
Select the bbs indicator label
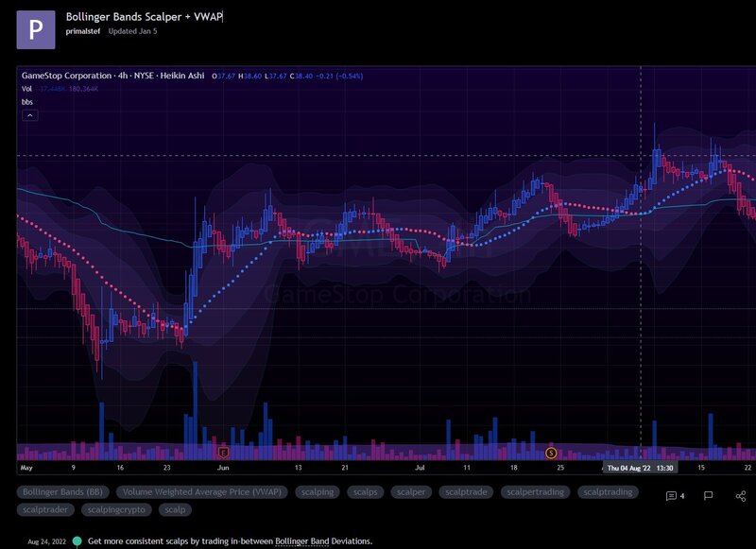(x=27, y=102)
